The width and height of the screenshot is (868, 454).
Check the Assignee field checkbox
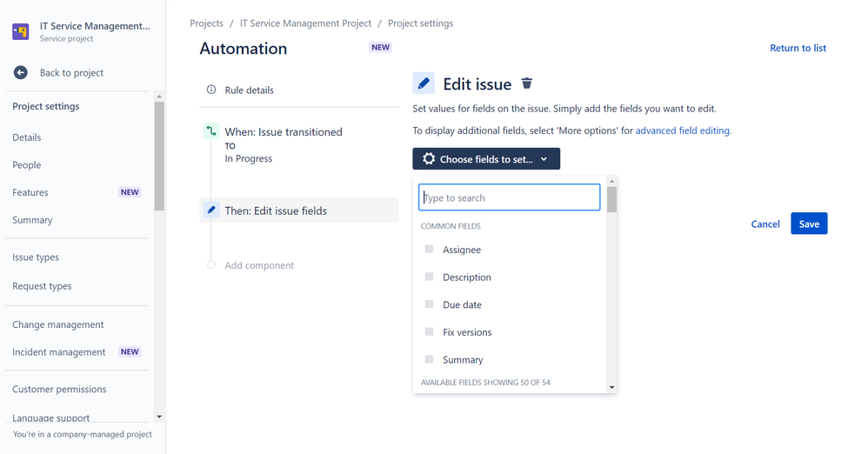pos(430,250)
